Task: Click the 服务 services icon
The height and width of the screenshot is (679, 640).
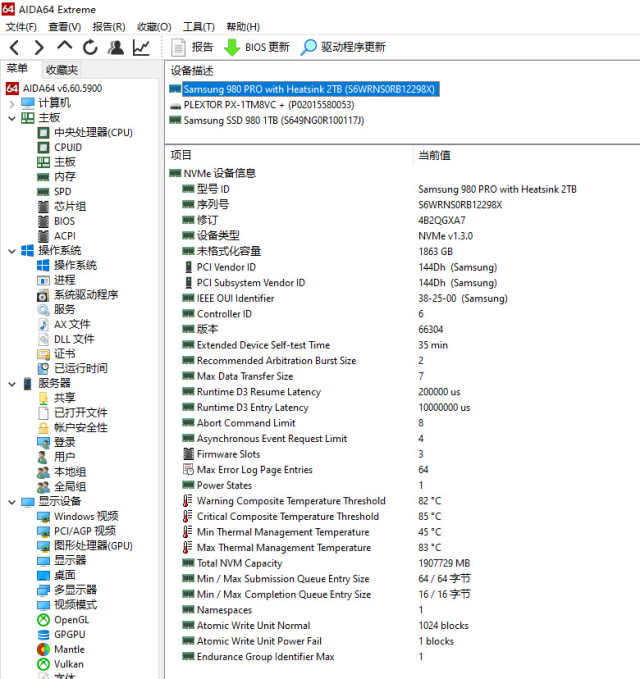Action: (43, 310)
